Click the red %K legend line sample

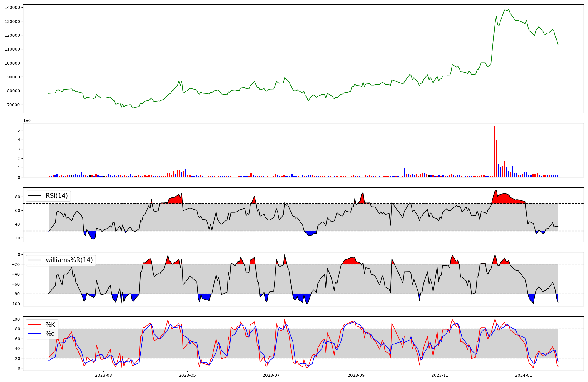pyautogui.click(x=35, y=325)
